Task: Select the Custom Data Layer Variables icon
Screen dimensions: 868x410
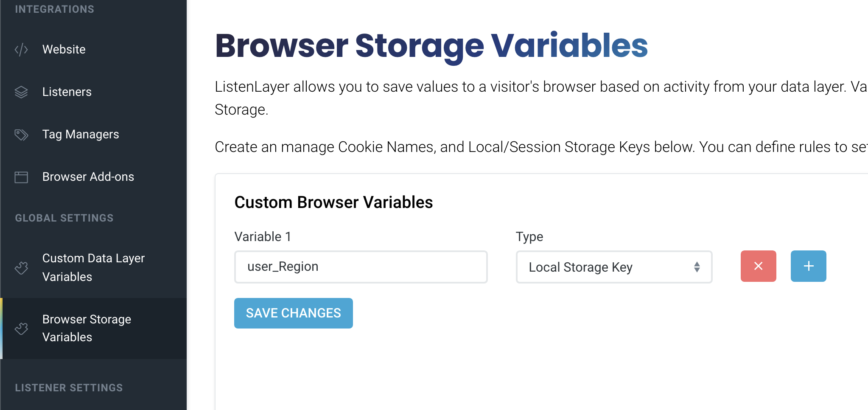Action: click(x=21, y=267)
